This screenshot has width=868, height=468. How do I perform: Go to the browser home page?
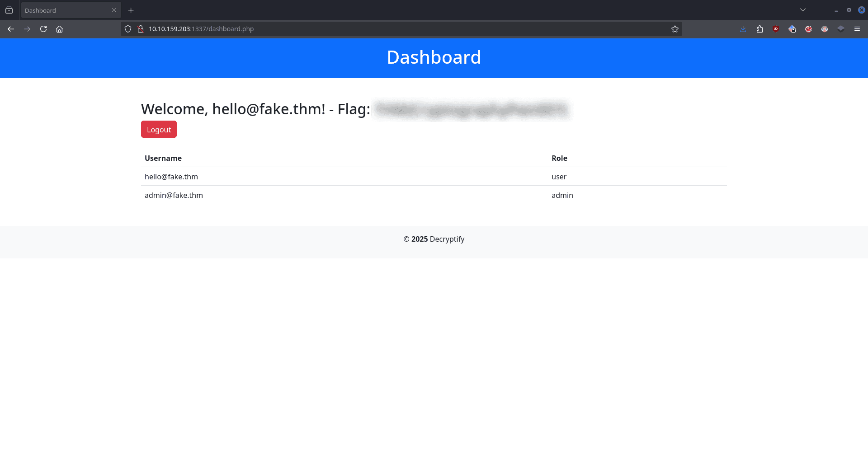(x=59, y=29)
